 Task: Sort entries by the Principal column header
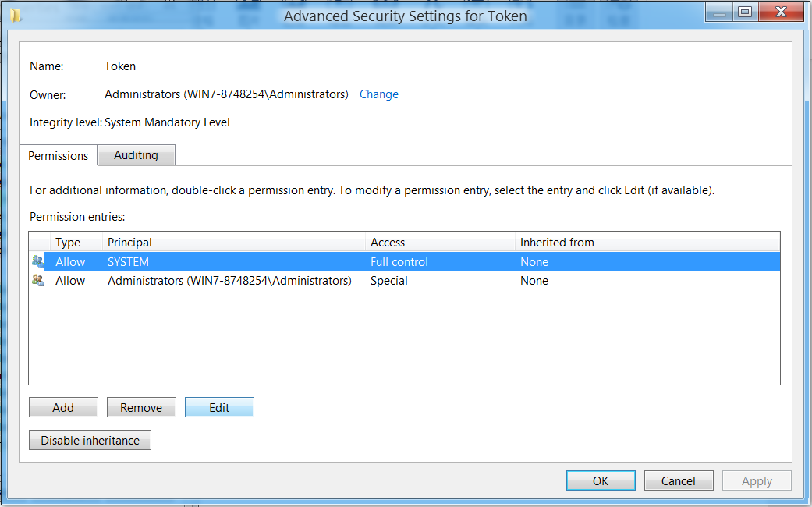point(233,243)
